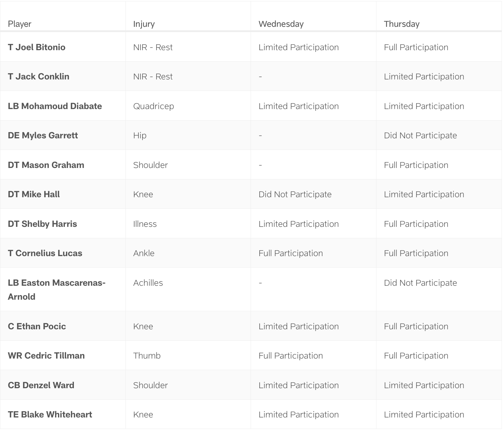Click the Injury column header
The image size is (504, 430).
pyautogui.click(x=144, y=24)
